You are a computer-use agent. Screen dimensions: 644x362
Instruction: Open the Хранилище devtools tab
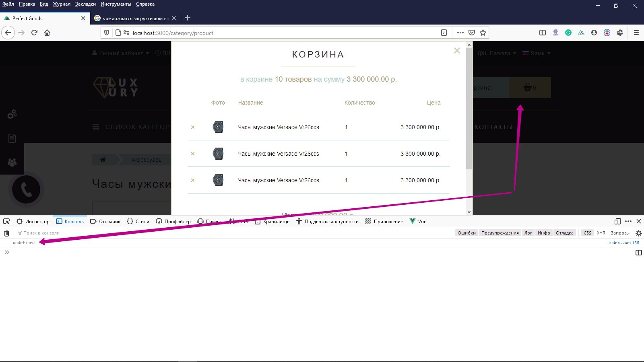tap(272, 221)
